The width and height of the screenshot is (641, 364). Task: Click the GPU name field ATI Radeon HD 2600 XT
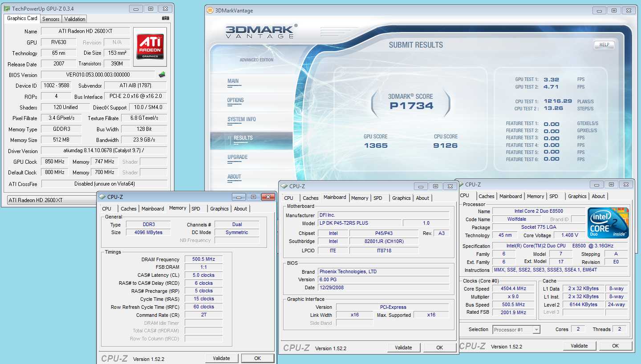[x=85, y=31]
